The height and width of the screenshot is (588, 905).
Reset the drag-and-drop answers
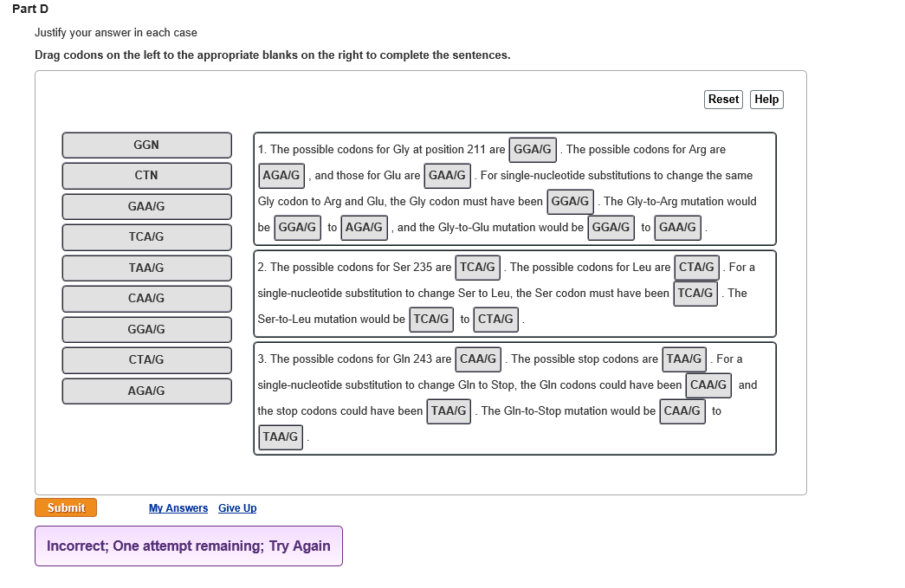click(x=723, y=100)
